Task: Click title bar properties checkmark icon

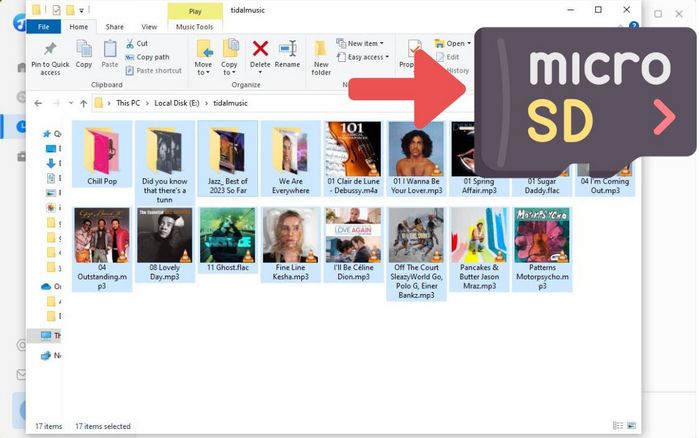Action: point(56,10)
